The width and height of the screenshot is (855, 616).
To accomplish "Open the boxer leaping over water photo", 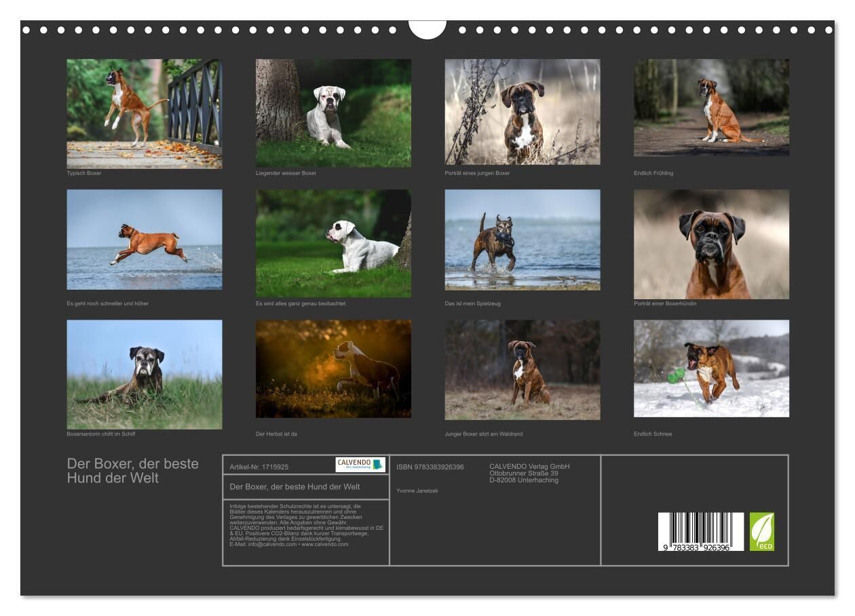I will (144, 239).
